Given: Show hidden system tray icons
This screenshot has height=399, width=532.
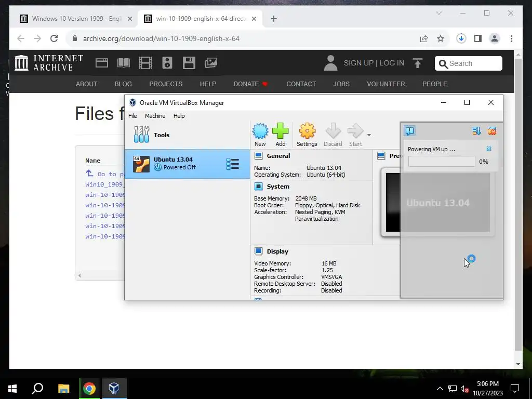Looking at the screenshot, I should 440,389.
